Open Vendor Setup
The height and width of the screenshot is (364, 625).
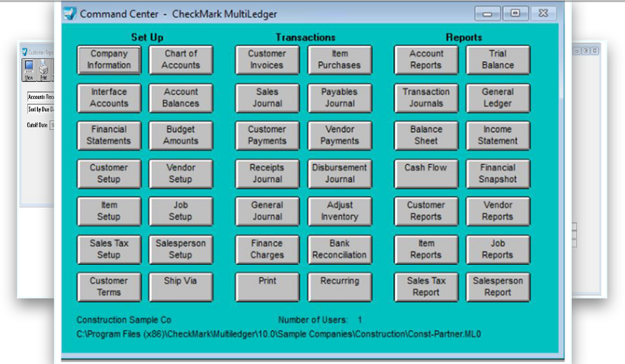(181, 174)
